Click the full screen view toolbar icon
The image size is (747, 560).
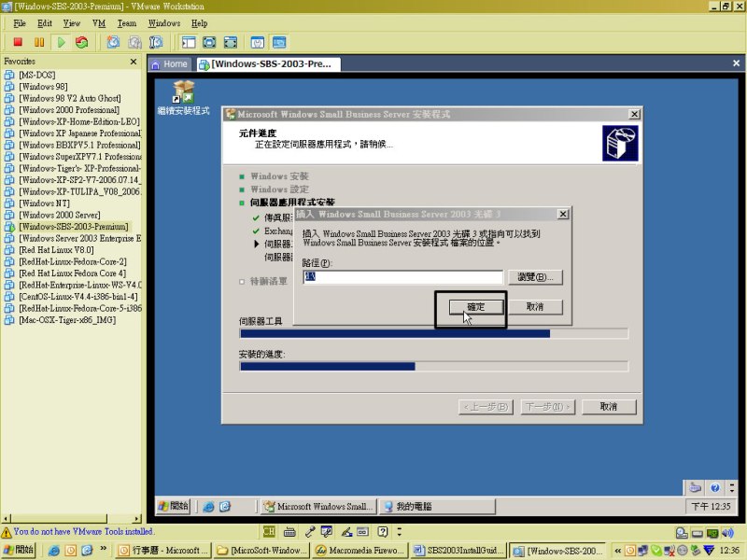[x=209, y=42]
